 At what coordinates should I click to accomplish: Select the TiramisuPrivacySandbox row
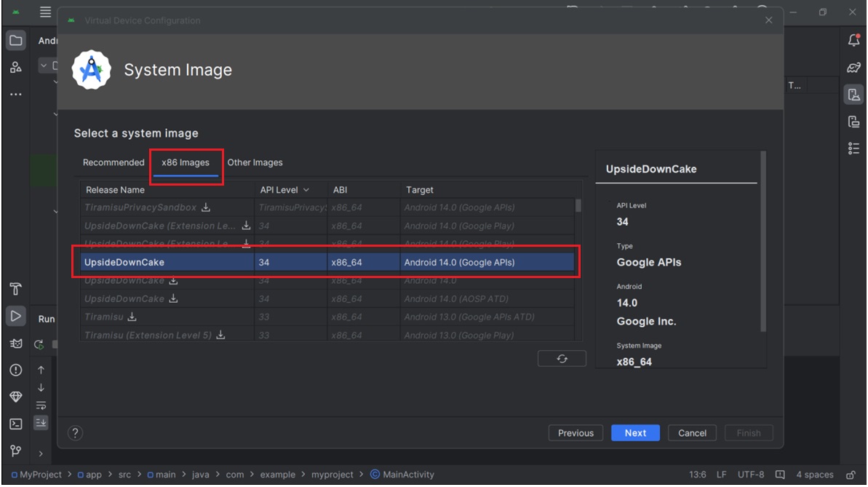tap(327, 207)
